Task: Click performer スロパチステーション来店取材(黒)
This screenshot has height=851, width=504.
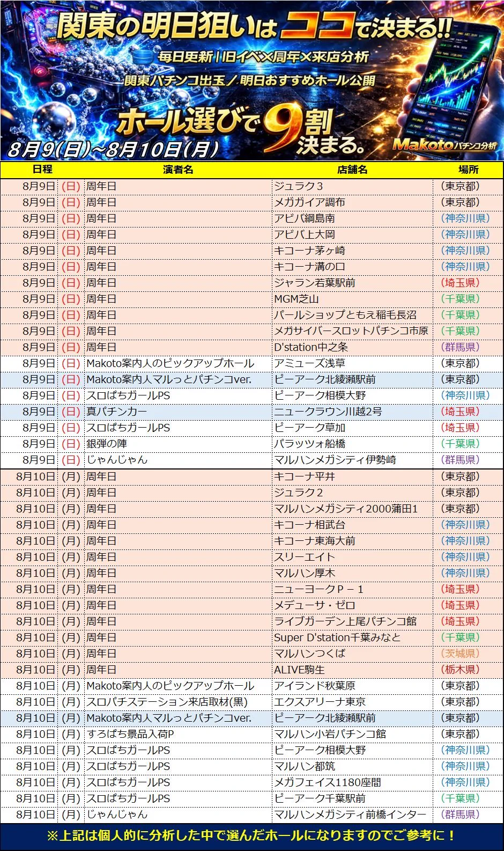Action: (167, 702)
